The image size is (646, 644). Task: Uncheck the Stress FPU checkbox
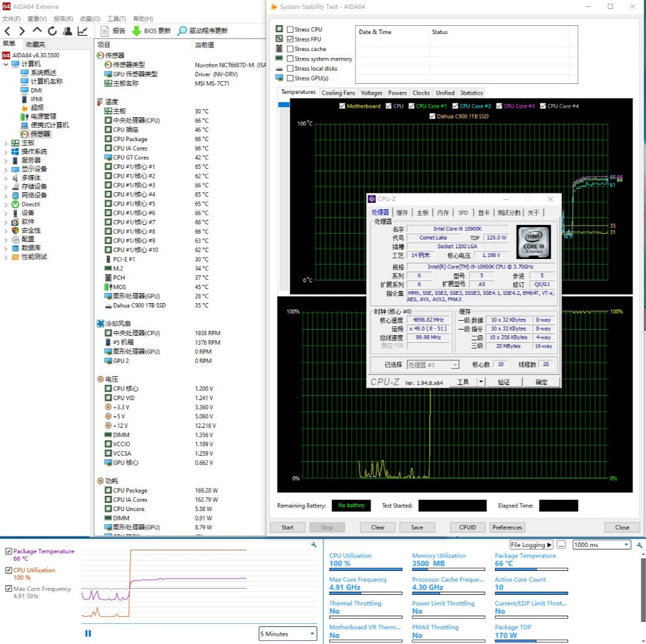click(290, 39)
